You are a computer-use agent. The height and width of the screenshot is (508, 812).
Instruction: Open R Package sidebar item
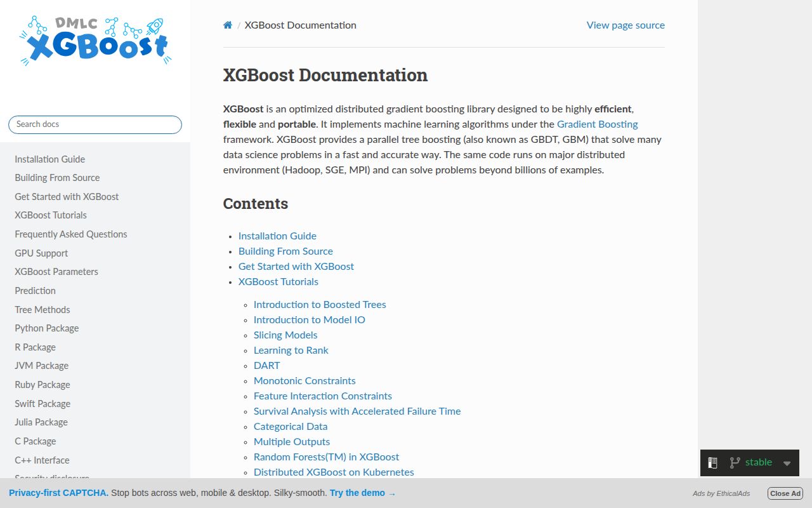(x=35, y=347)
